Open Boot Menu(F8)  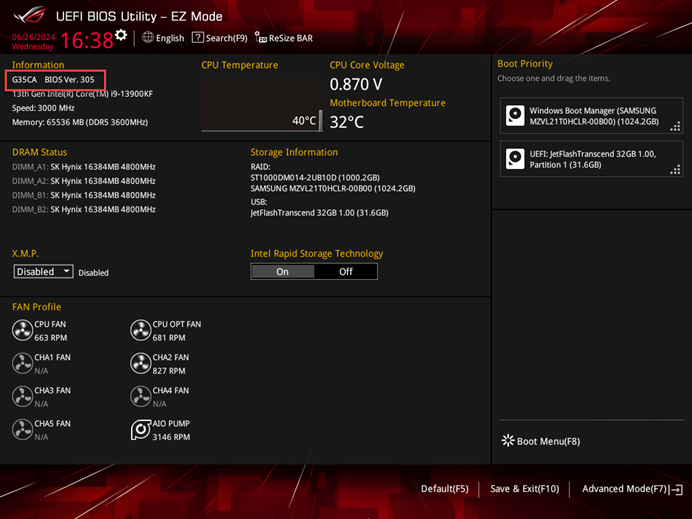(541, 441)
